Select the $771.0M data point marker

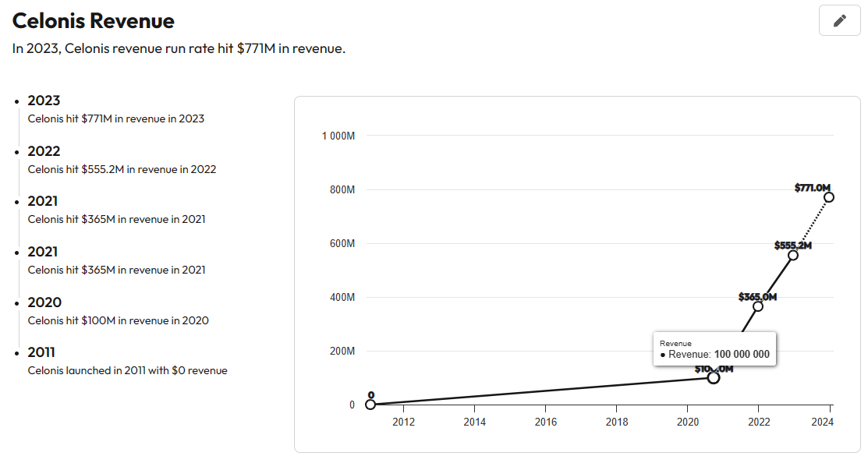[x=829, y=197]
